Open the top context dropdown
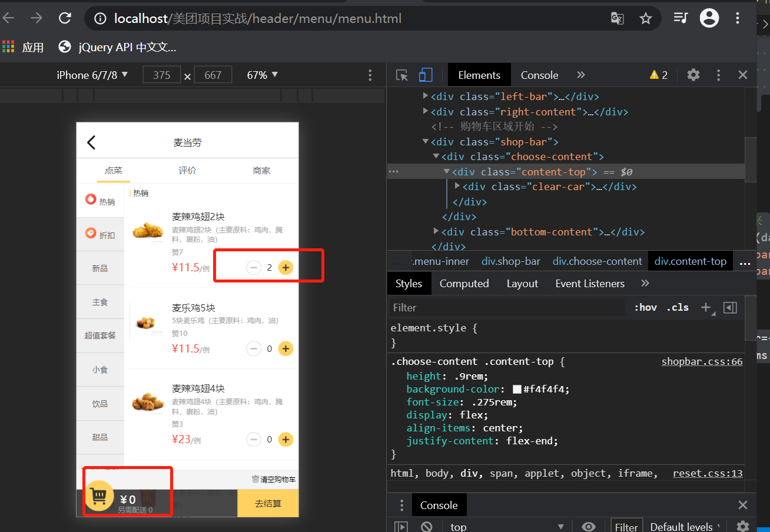This screenshot has height=532, width=770. click(506, 527)
